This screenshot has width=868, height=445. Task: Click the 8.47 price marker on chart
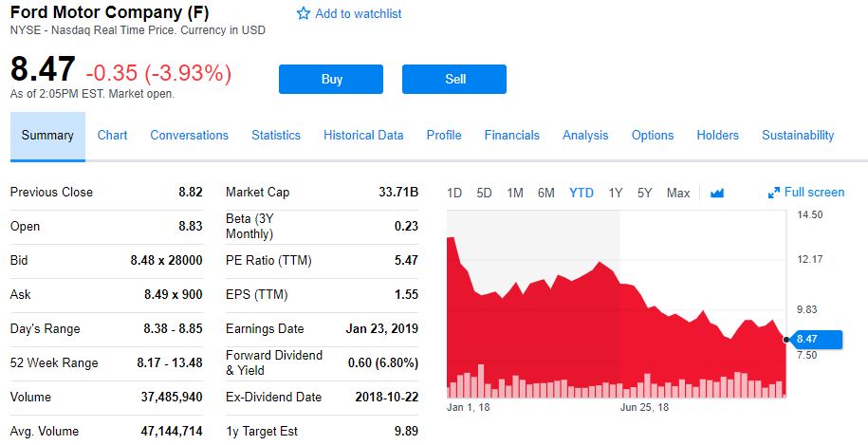click(x=814, y=339)
